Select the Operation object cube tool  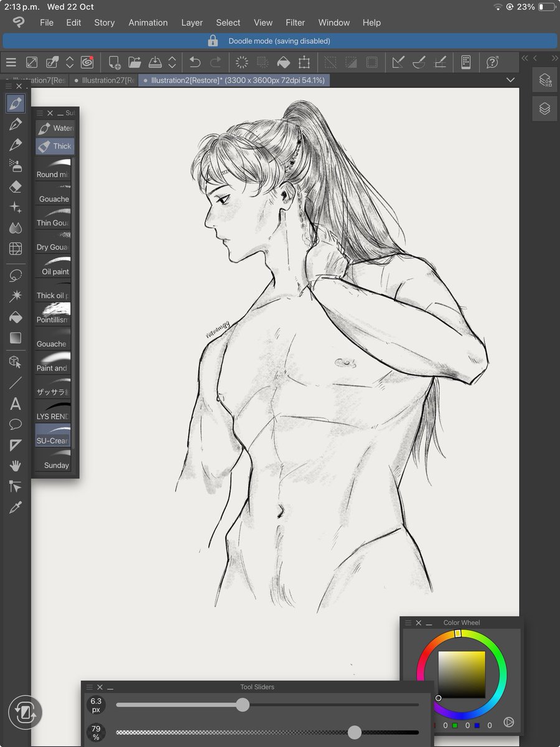click(x=16, y=362)
